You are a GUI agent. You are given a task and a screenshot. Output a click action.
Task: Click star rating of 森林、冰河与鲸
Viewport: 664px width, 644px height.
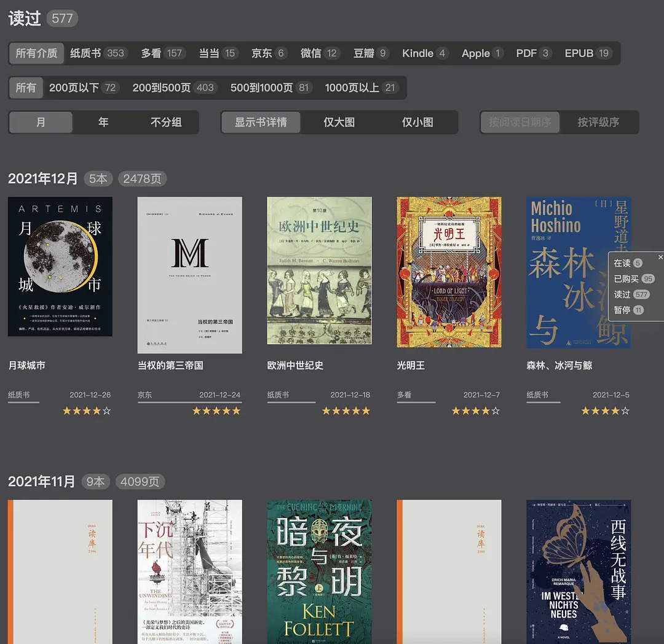tap(605, 411)
